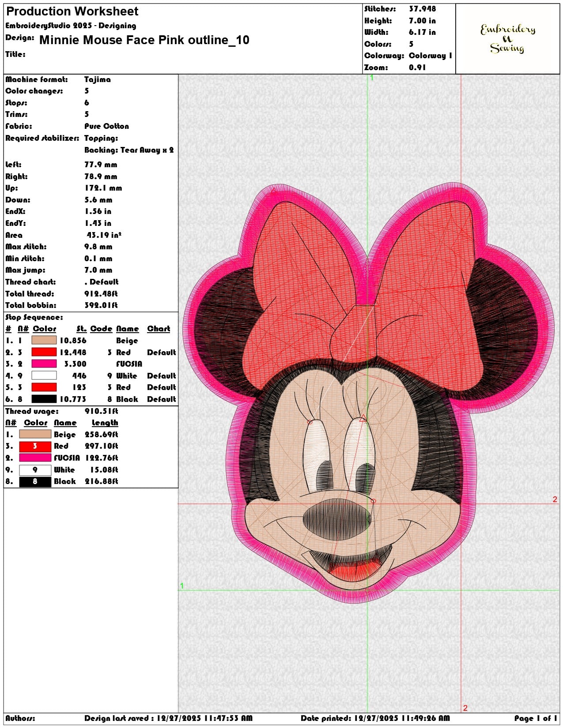Click the Max stitch value '9.8 mm'
563x728 pixels.
(98, 247)
